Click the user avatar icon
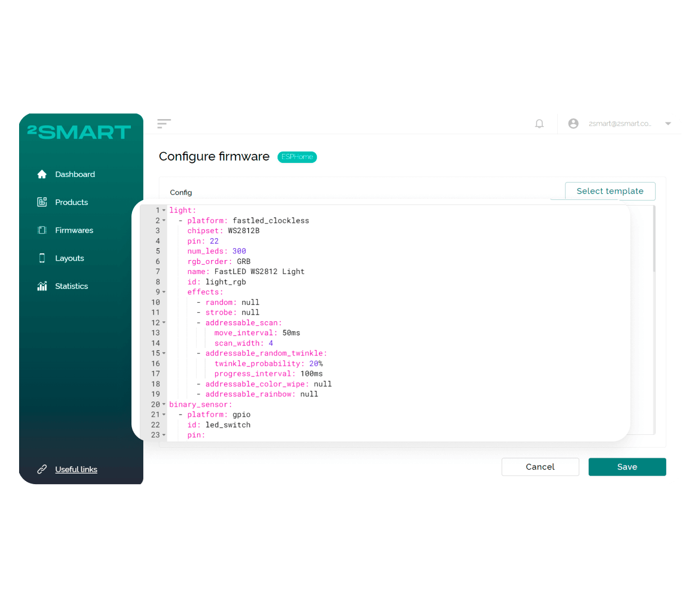This screenshot has width=700, height=601. pos(573,123)
